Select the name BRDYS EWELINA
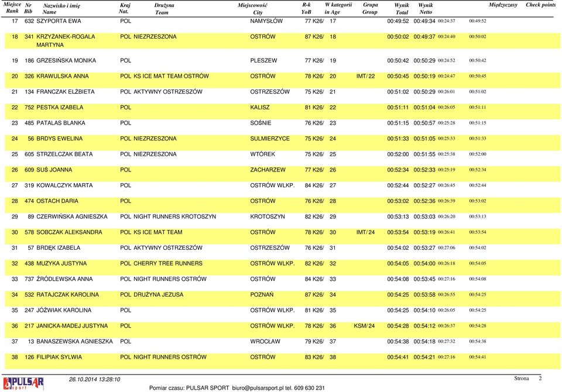This screenshot has width=562, height=392. tap(60, 139)
